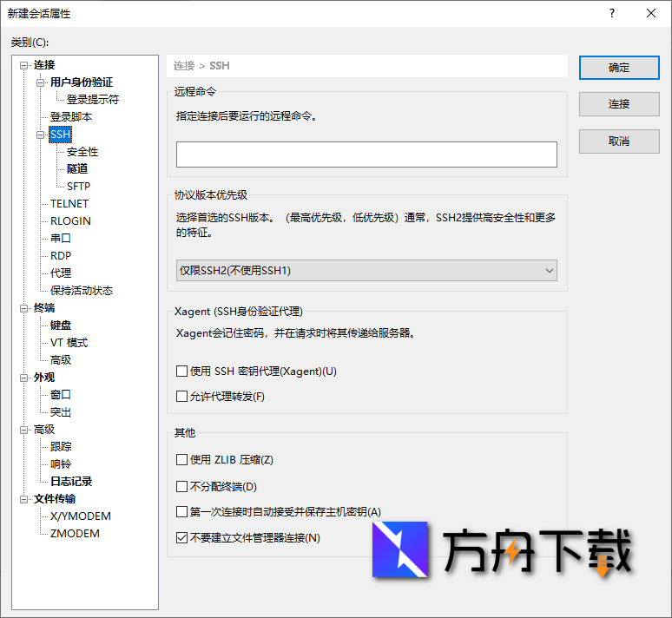Viewport: 672px width, 618px height.
Task: Enable 使用 ZLIB 压缩(Z) checkbox
Action: pos(181,460)
